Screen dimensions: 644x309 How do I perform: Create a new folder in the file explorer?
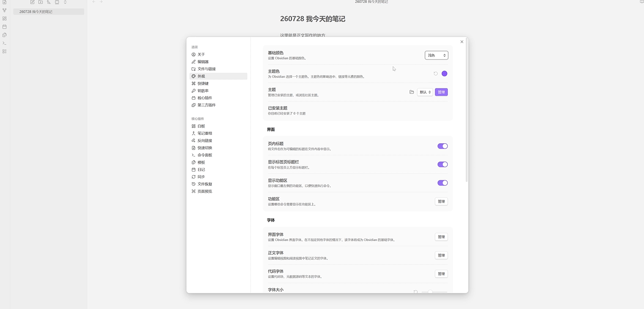[x=41, y=2]
